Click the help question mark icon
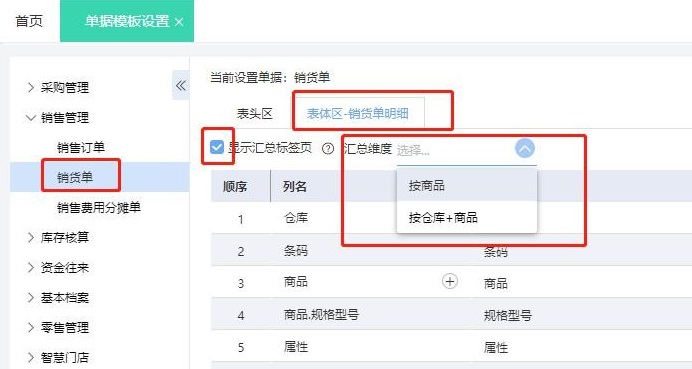This screenshot has height=369, width=692. pos(328,148)
